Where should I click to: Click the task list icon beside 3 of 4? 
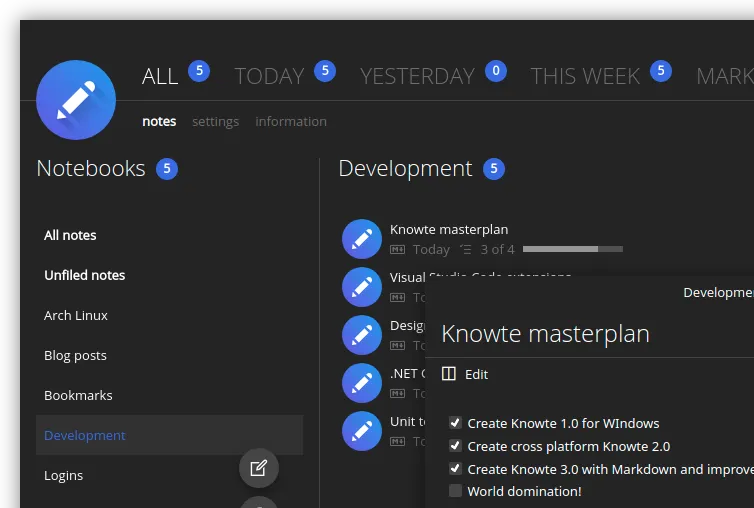click(465, 249)
